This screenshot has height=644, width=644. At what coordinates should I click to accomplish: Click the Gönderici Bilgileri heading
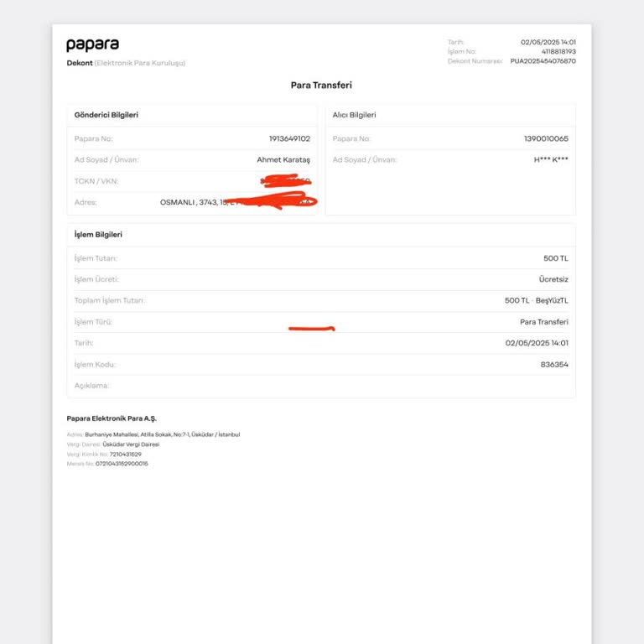[x=106, y=115]
